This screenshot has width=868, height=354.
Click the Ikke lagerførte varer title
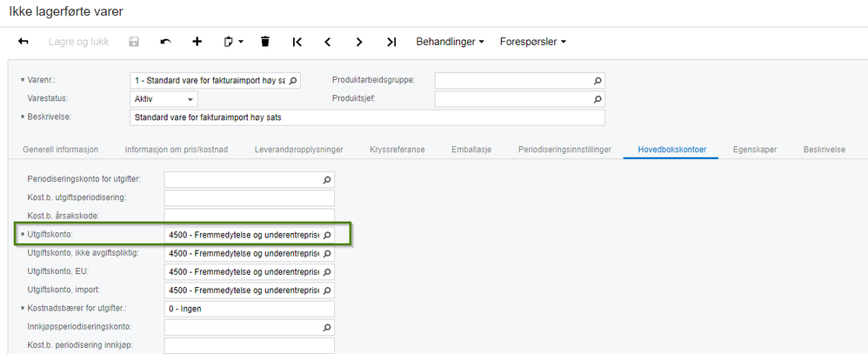point(66,11)
